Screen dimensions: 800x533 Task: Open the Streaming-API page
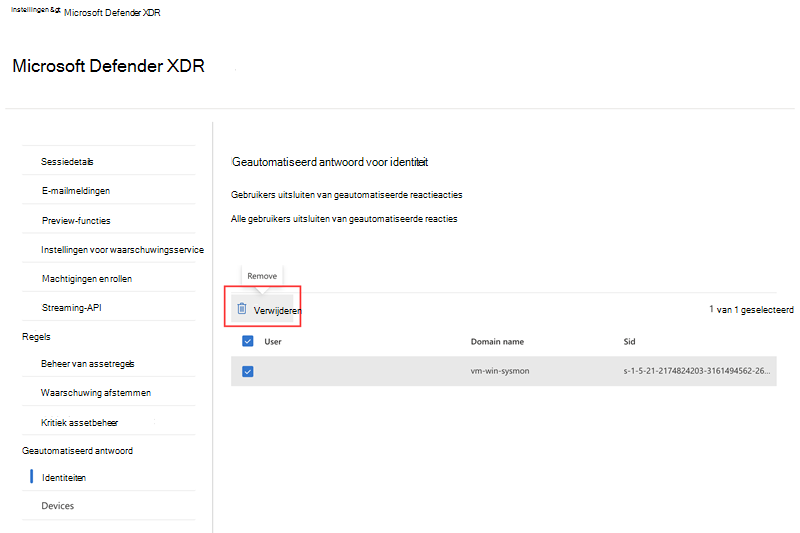tap(71, 308)
